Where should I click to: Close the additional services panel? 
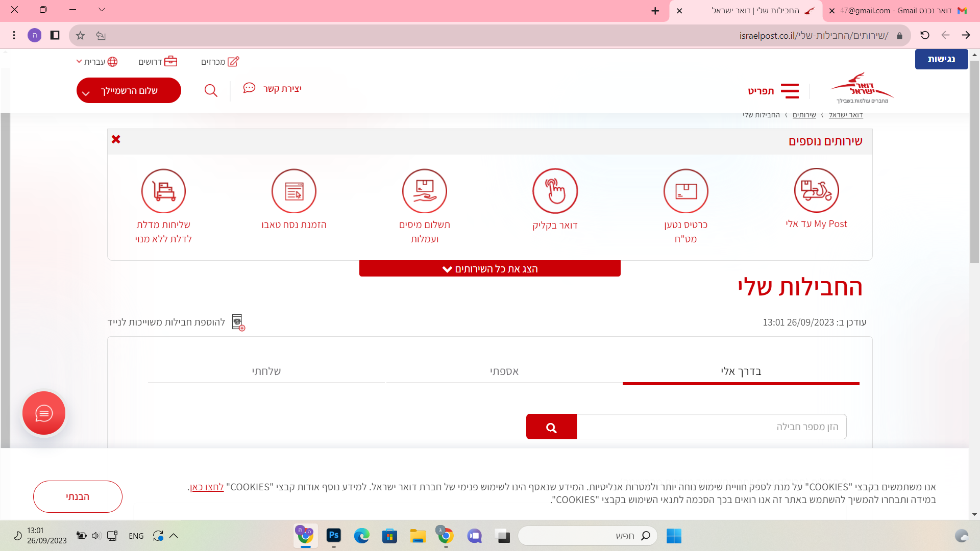click(x=116, y=139)
